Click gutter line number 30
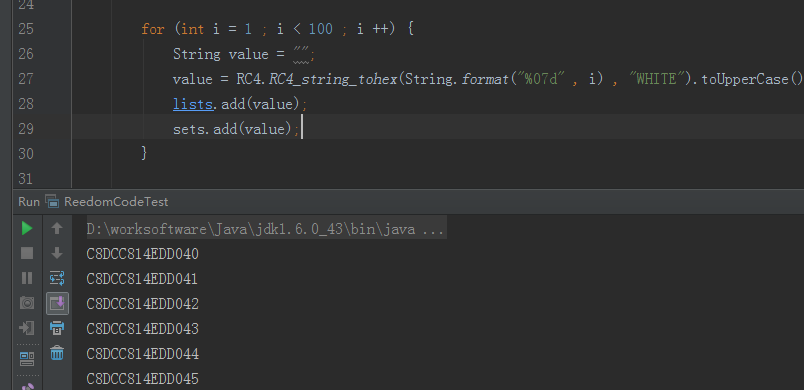804x390 pixels. (x=26, y=154)
